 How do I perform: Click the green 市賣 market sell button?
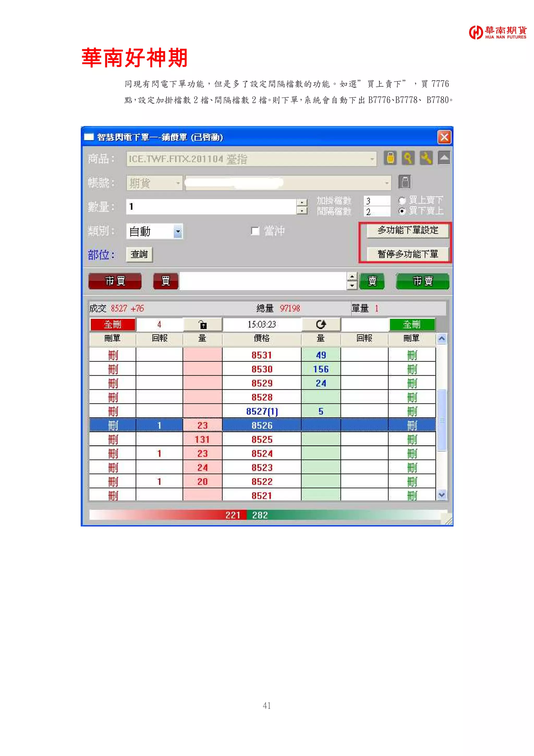[x=422, y=281]
